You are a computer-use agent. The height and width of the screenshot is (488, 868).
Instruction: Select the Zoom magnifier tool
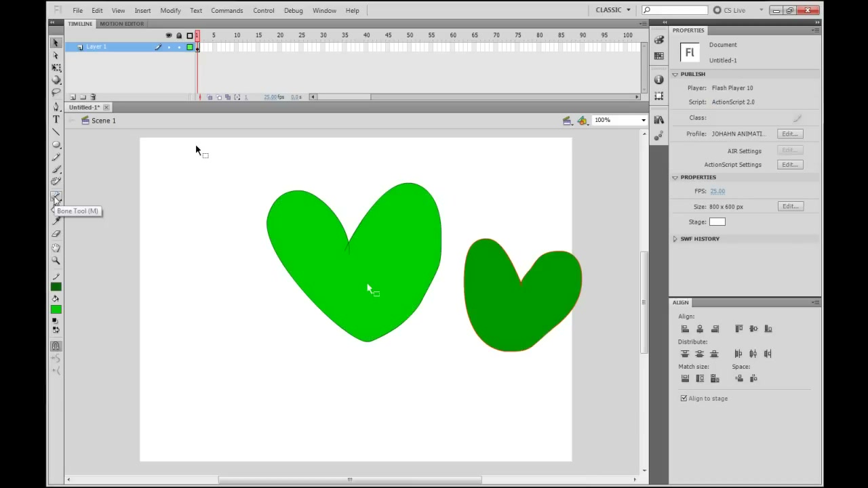[x=56, y=260]
